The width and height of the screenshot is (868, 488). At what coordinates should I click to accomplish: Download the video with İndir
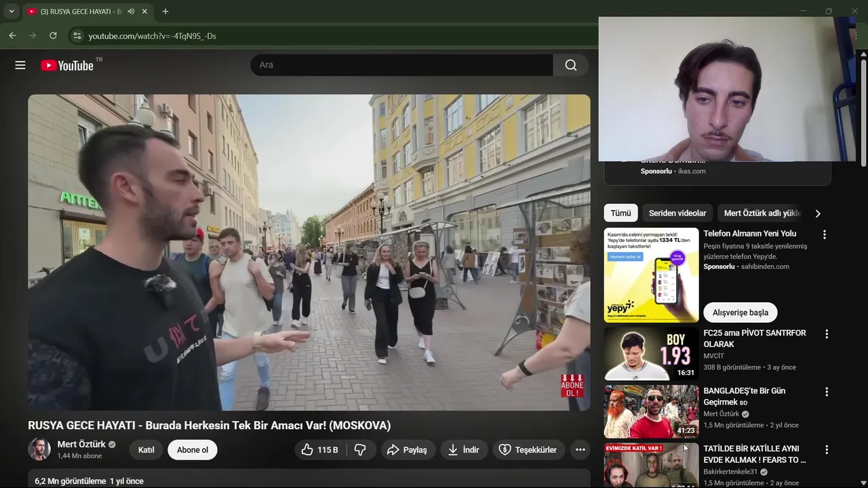coord(464,449)
